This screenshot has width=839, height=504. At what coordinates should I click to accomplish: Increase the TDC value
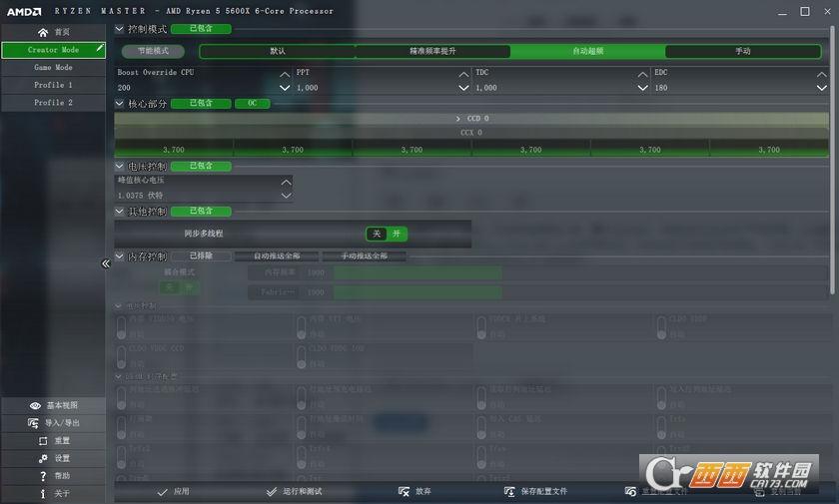642,74
